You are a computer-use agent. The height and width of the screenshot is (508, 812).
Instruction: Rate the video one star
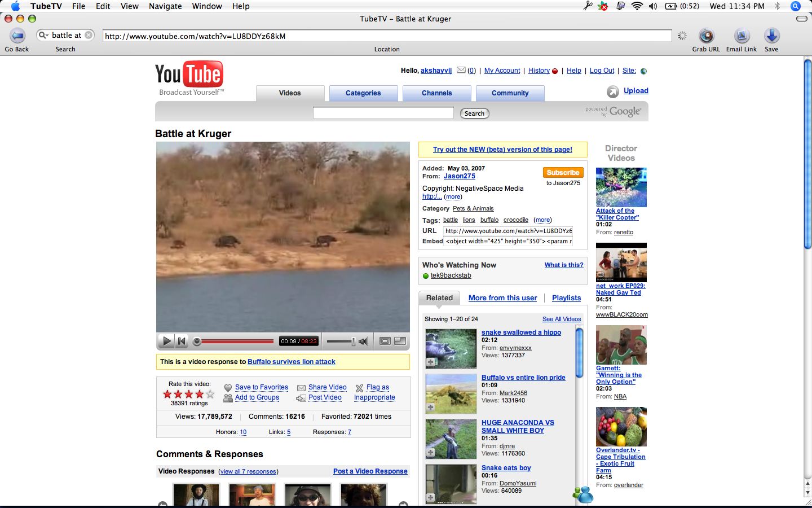[167, 394]
